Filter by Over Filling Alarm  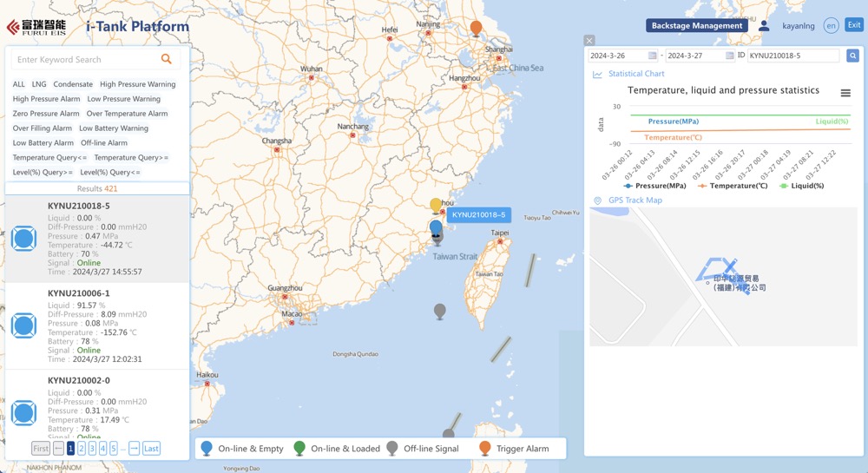click(x=42, y=128)
